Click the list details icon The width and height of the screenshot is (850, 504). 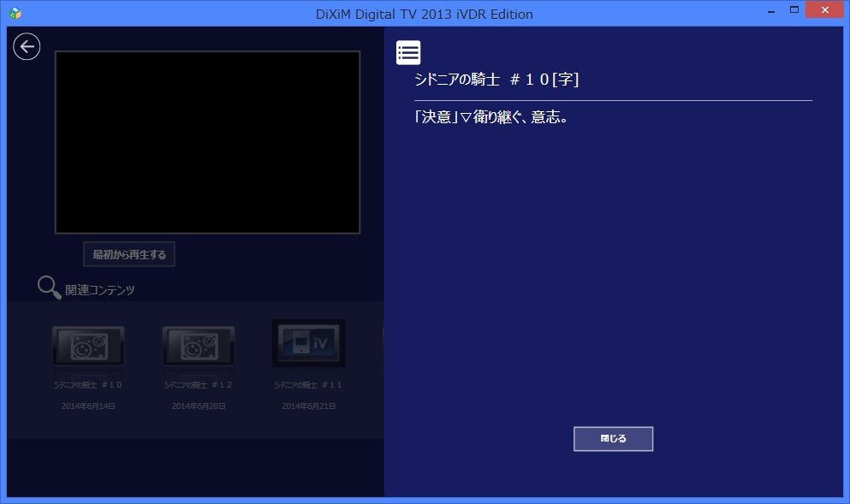[408, 52]
